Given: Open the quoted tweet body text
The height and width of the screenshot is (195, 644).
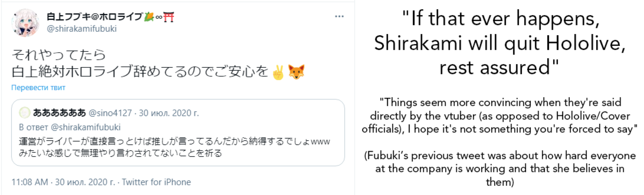Looking at the screenshot, I should click(x=174, y=147).
